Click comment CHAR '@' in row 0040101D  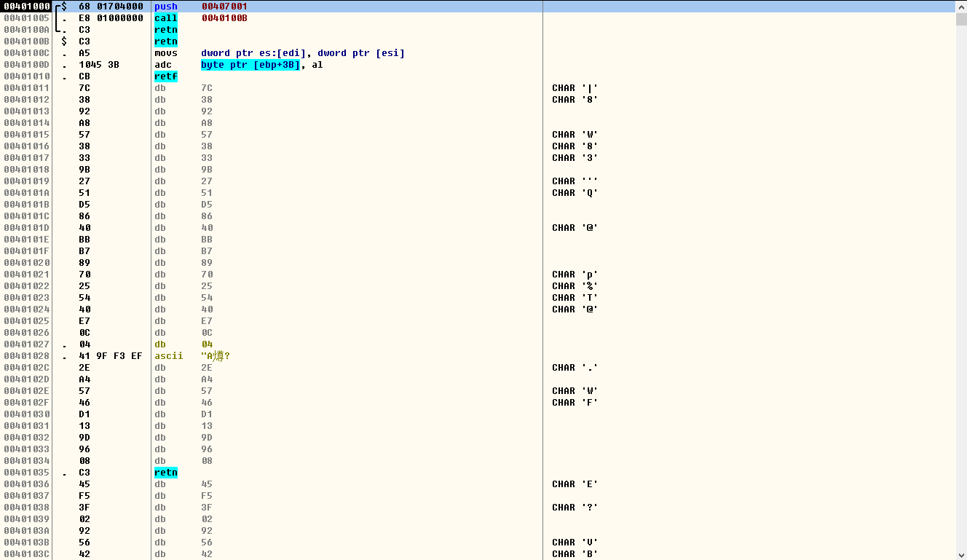pos(575,228)
